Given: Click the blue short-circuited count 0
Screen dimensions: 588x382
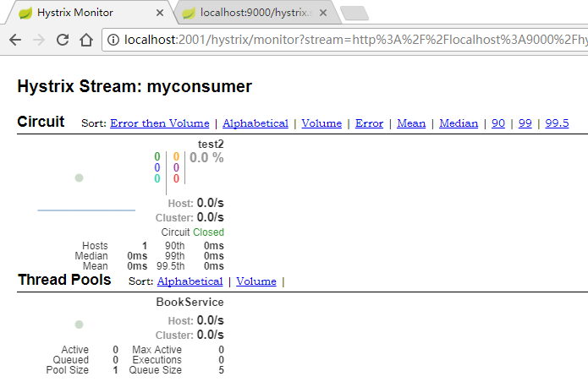Looking at the screenshot, I should tap(157, 167).
